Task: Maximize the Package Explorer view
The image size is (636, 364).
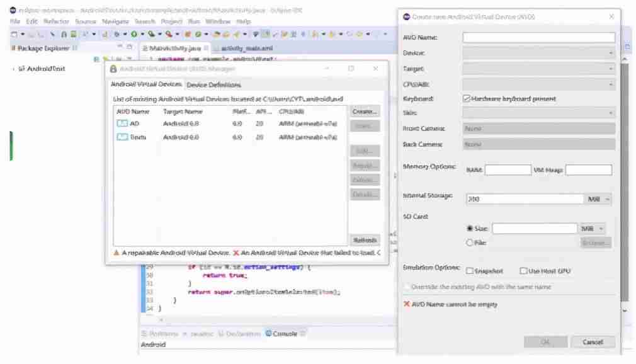Action: 129,47
